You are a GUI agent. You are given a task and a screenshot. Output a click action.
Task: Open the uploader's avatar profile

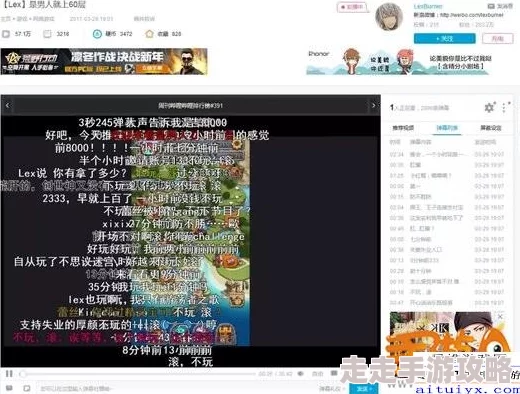tap(389, 17)
